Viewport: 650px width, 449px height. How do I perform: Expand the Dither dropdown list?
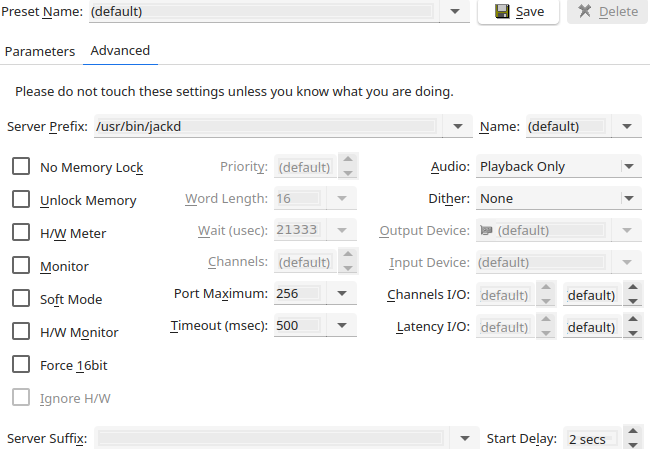point(628,199)
